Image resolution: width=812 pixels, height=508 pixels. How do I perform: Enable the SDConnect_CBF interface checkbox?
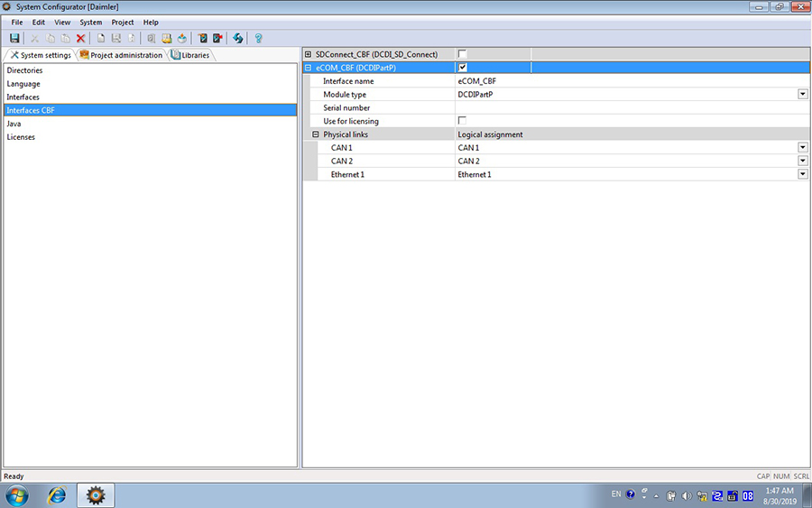pos(463,54)
